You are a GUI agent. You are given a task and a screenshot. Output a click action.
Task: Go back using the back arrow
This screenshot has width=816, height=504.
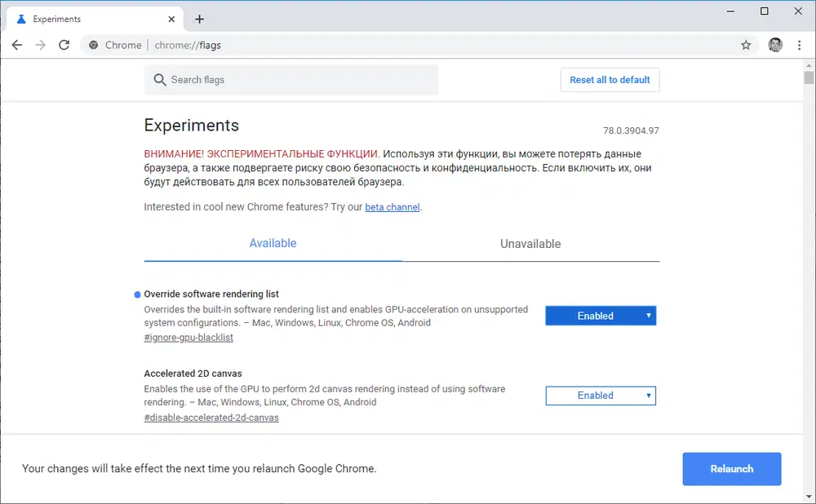point(16,45)
